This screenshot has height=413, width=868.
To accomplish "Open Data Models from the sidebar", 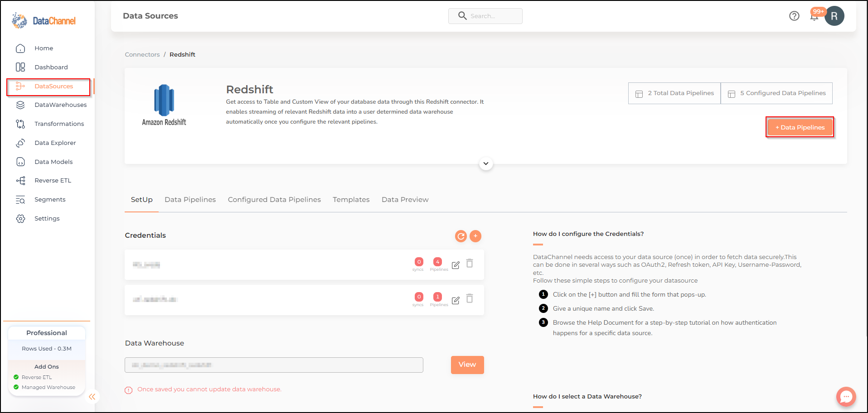I will (53, 162).
